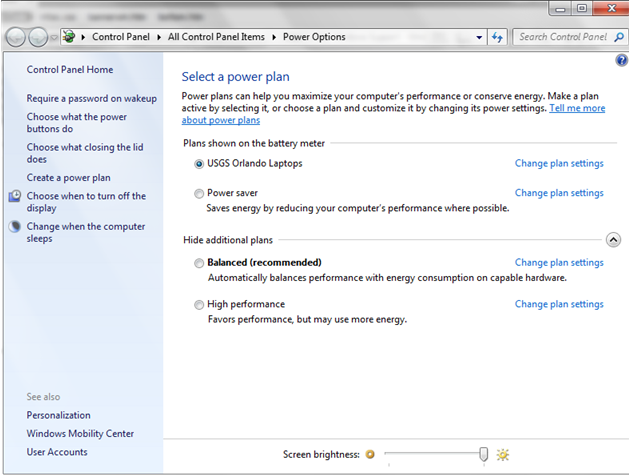Expand arrow after All Control Panel Items

tap(274, 37)
